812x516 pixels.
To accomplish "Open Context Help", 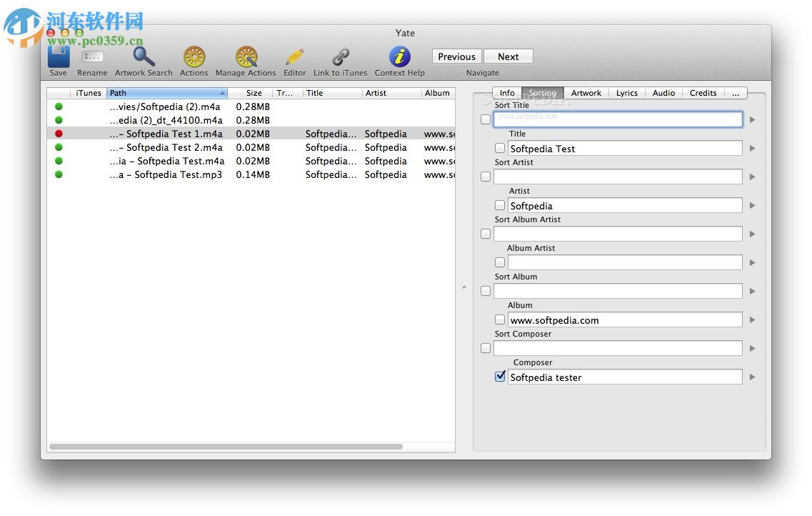I will (x=399, y=57).
